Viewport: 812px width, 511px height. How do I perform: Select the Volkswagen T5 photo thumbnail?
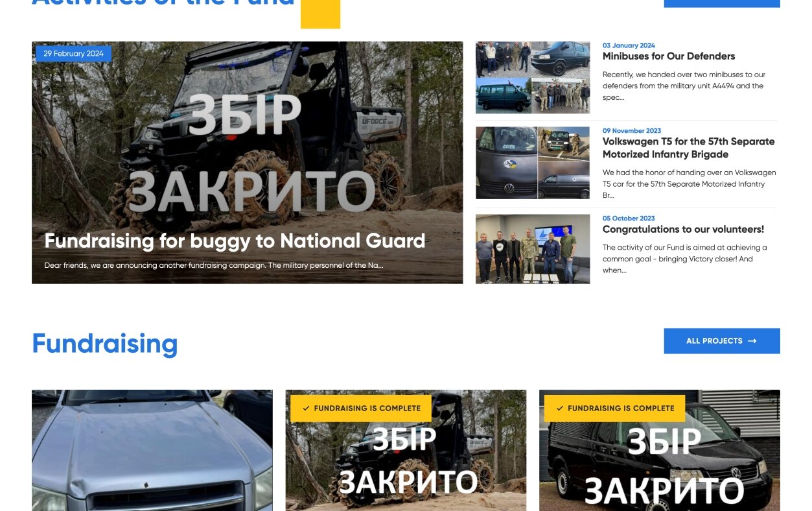(x=533, y=163)
